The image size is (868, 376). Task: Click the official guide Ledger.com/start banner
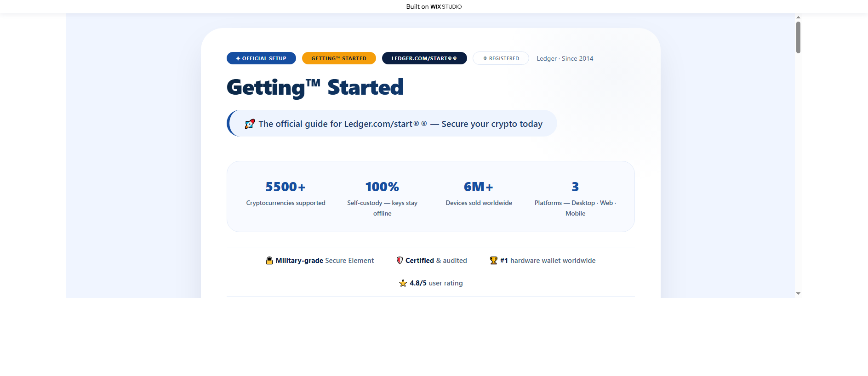point(392,123)
